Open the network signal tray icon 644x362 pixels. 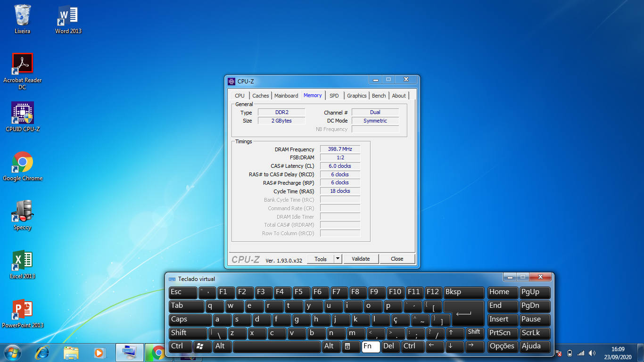click(x=581, y=353)
